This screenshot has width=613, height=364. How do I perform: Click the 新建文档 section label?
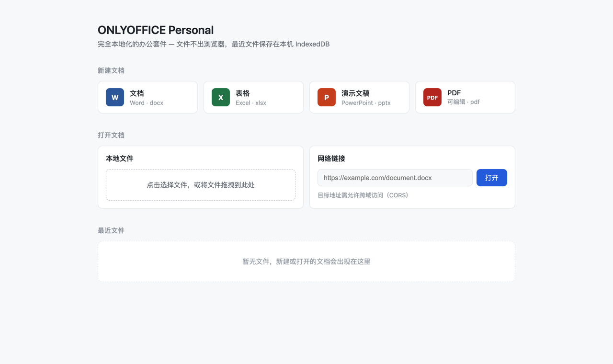(111, 70)
